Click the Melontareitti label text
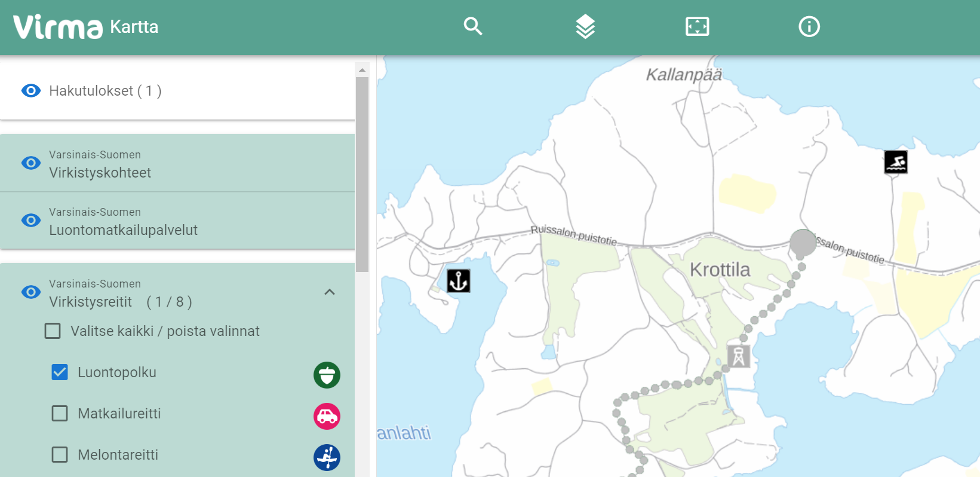The height and width of the screenshot is (477, 980). point(118,455)
